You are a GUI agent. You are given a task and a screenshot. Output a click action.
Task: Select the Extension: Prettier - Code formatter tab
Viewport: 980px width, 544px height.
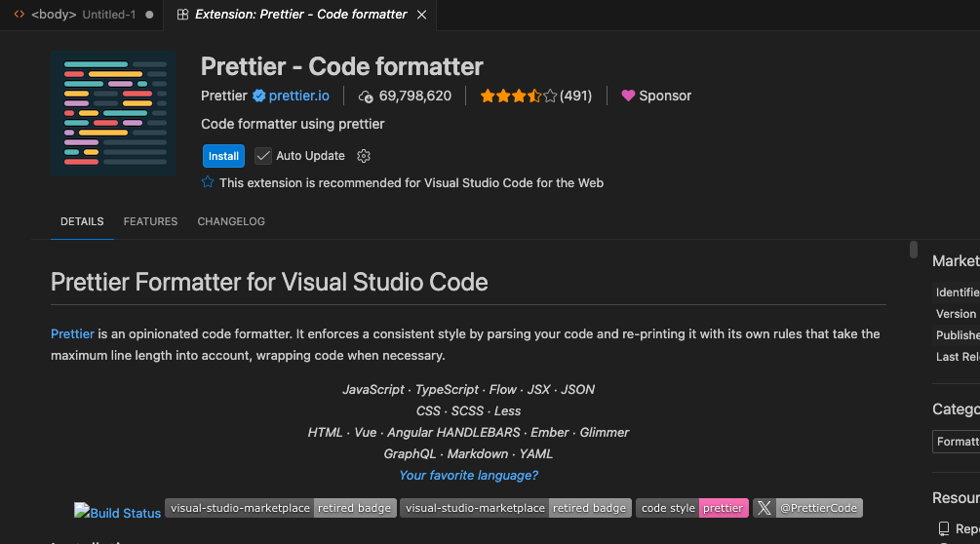click(x=300, y=15)
